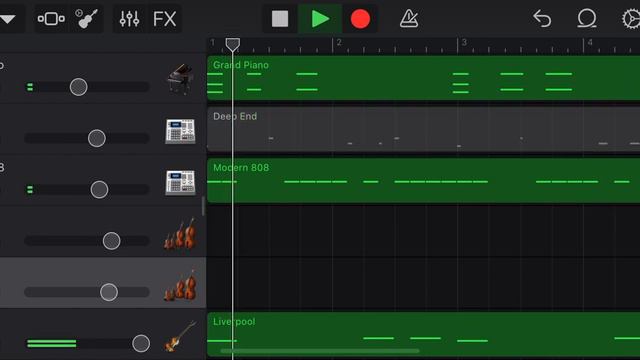
Task: Adjust the highlighted strings track volume knob
Action: [x=109, y=292]
